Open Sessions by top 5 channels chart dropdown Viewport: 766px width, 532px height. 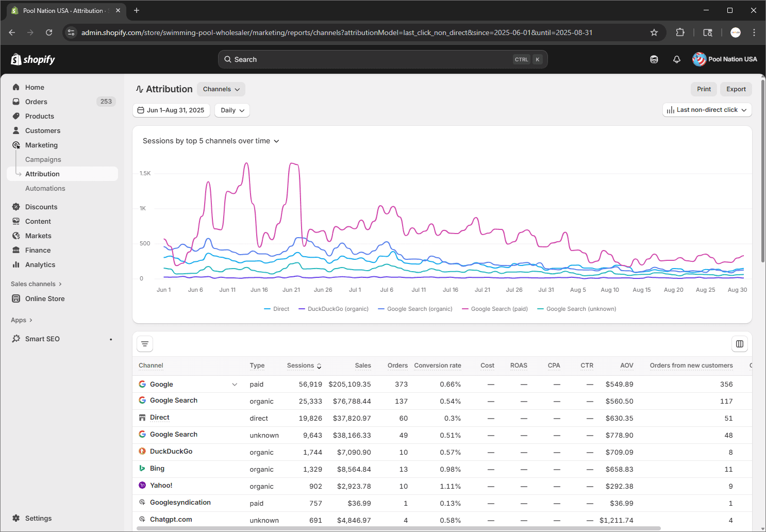click(x=211, y=141)
